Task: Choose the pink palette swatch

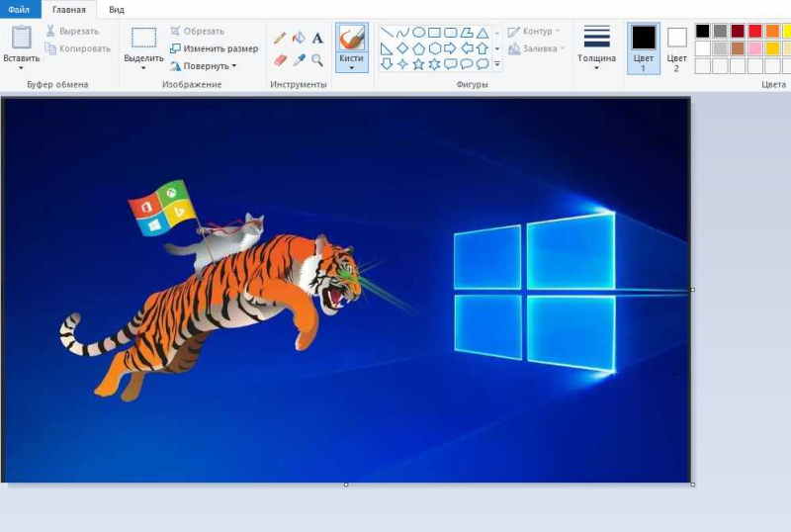Action: point(755,48)
